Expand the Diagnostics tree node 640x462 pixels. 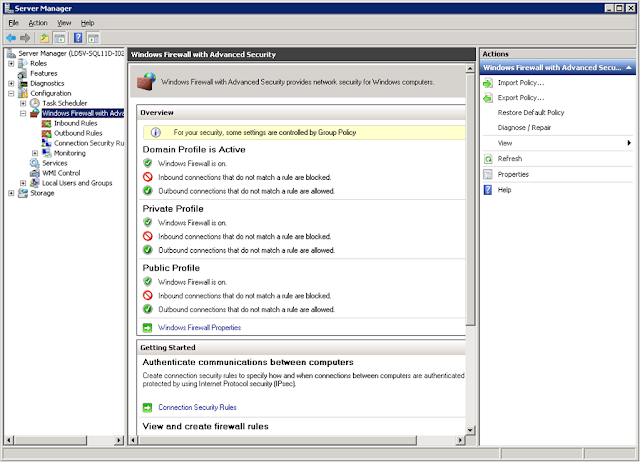click(x=11, y=84)
